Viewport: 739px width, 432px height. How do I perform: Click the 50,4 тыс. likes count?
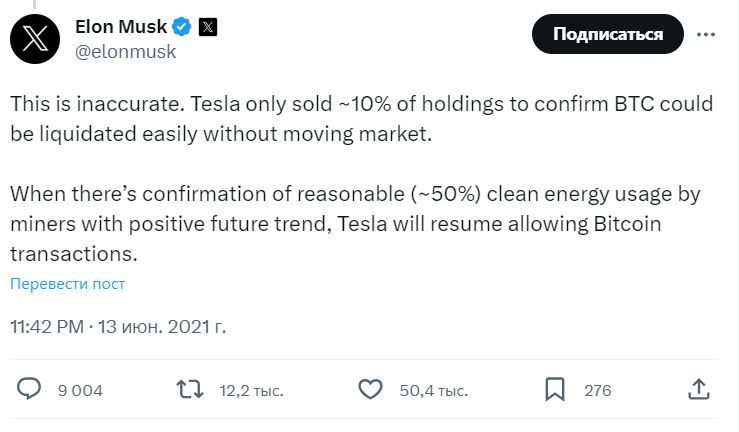(434, 390)
